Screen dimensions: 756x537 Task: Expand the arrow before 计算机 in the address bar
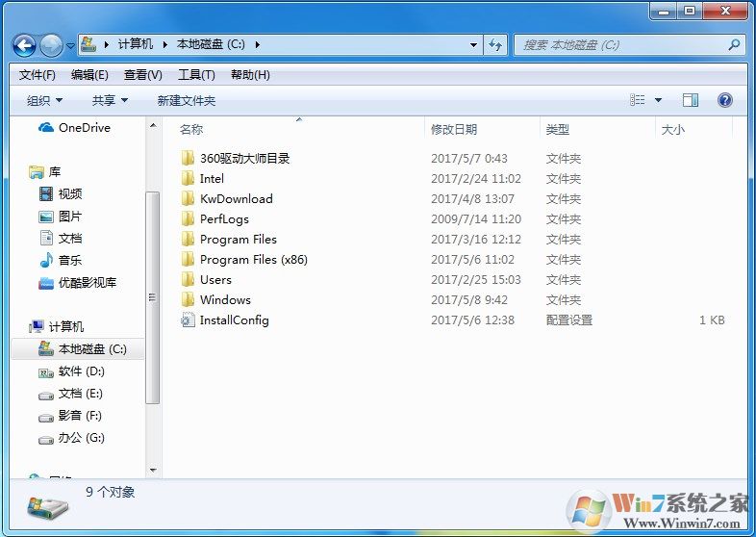pyautogui.click(x=106, y=44)
